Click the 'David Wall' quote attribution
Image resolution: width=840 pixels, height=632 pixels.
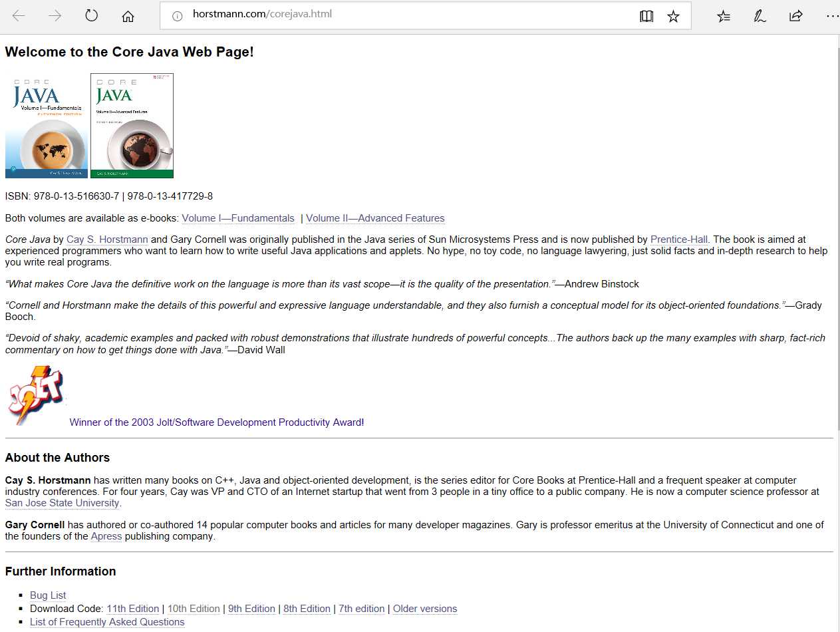point(261,349)
